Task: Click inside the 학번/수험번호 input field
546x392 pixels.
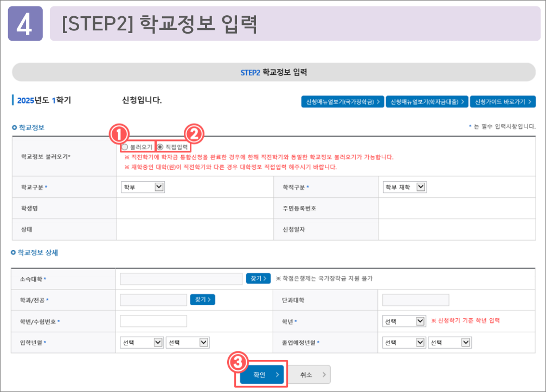Action: coord(153,321)
